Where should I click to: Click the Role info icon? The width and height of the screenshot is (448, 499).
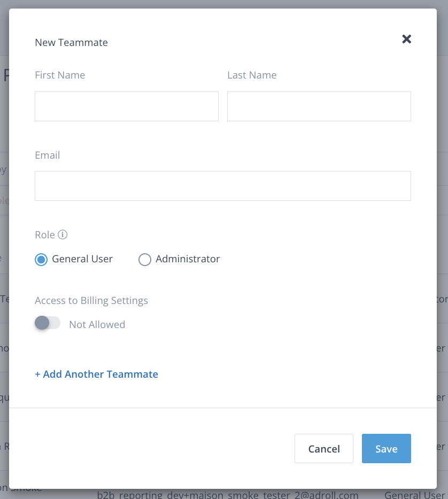tap(63, 235)
